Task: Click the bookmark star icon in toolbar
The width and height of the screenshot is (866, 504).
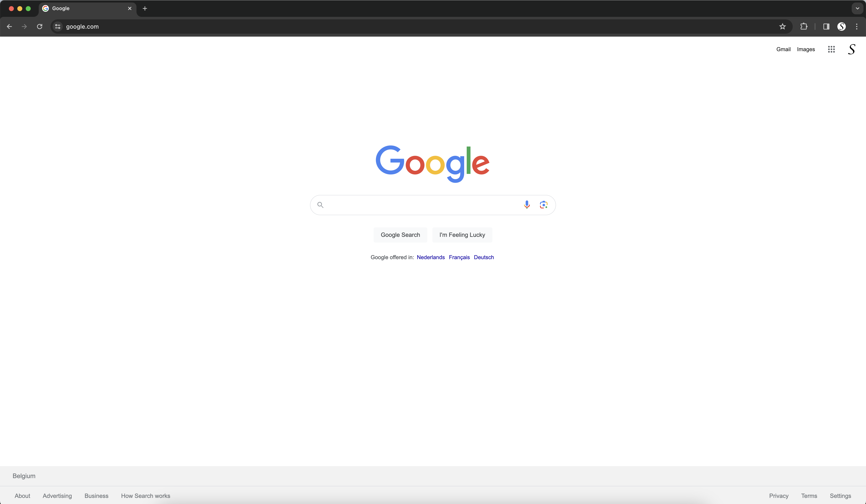Action: tap(783, 26)
